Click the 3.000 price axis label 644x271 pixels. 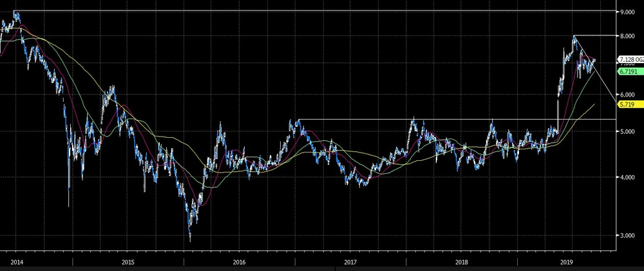coord(627,236)
